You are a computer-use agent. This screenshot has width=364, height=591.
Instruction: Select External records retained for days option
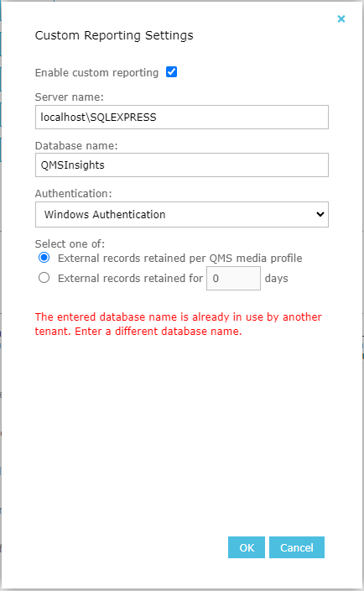point(44,278)
